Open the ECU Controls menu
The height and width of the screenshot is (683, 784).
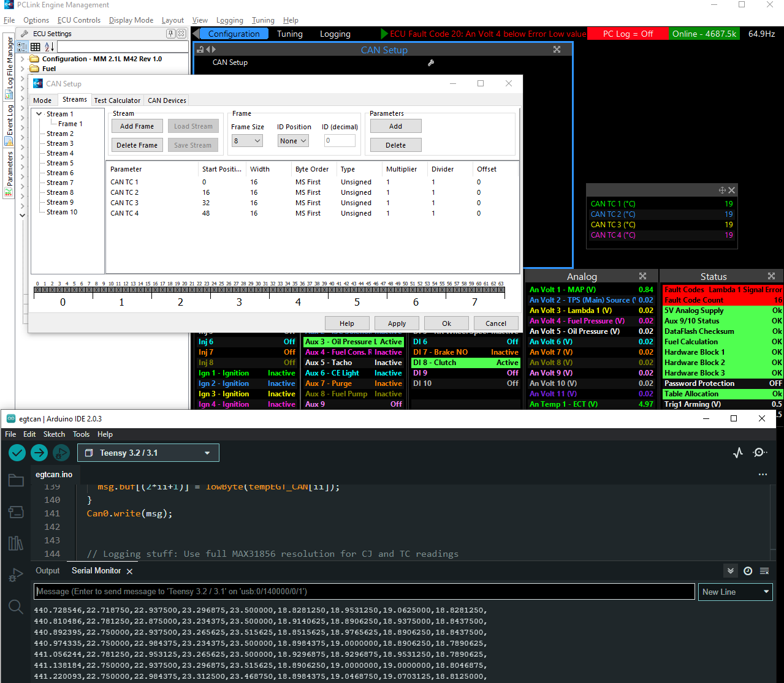78,20
